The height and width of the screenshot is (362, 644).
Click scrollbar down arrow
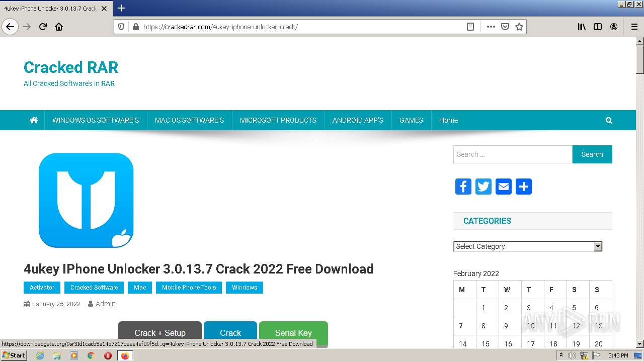point(640,344)
